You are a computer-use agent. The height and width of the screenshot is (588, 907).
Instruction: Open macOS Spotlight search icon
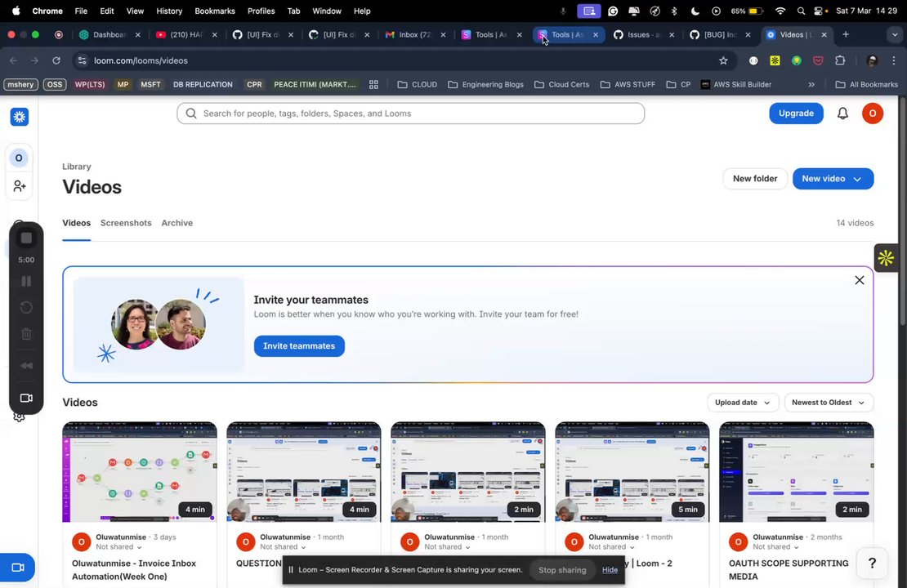[x=801, y=11]
